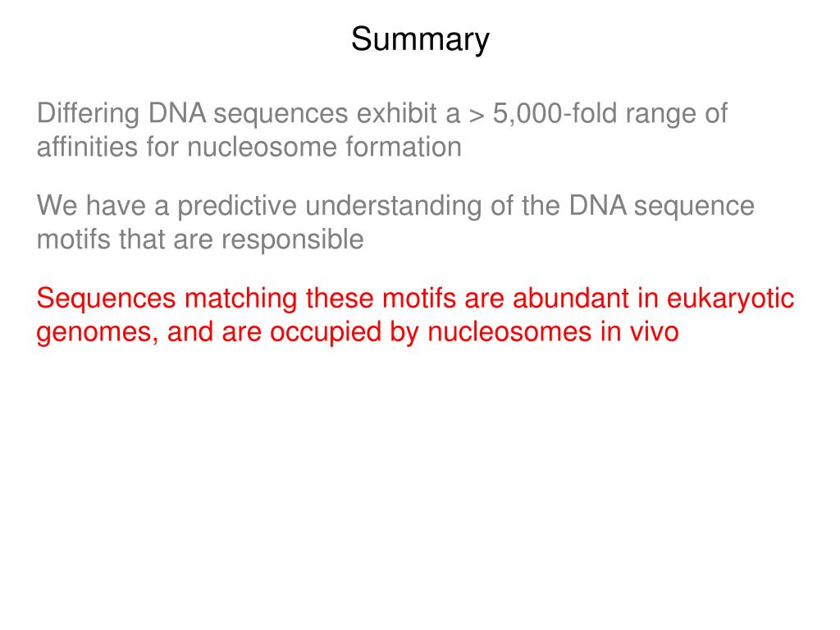Click the red word eukaryotic
The width and height of the screenshot is (840, 630).
pyautogui.click(x=730, y=299)
